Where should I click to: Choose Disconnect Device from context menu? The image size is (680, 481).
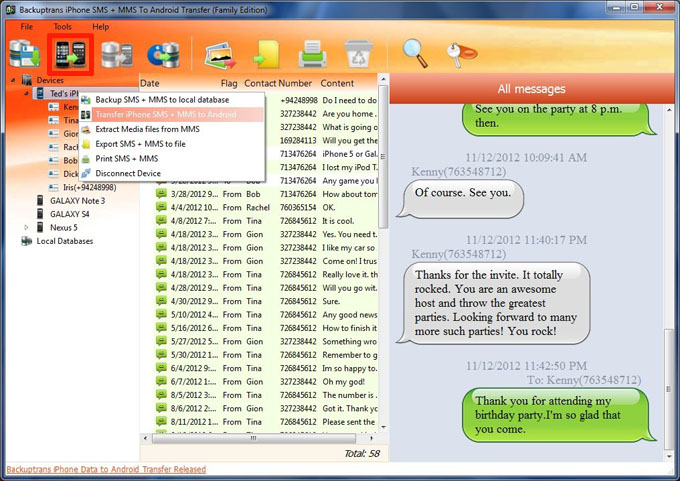[x=172, y=173]
